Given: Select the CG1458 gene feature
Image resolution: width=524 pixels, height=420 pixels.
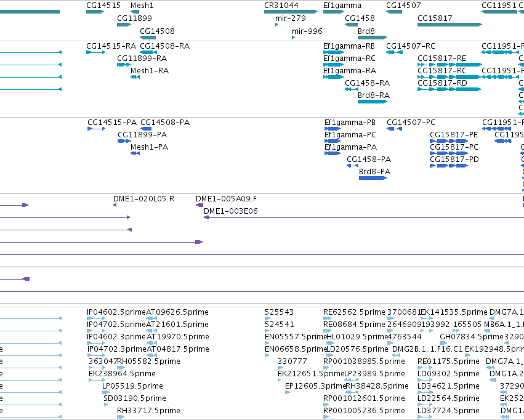Looking at the screenshot, I should [x=351, y=25].
